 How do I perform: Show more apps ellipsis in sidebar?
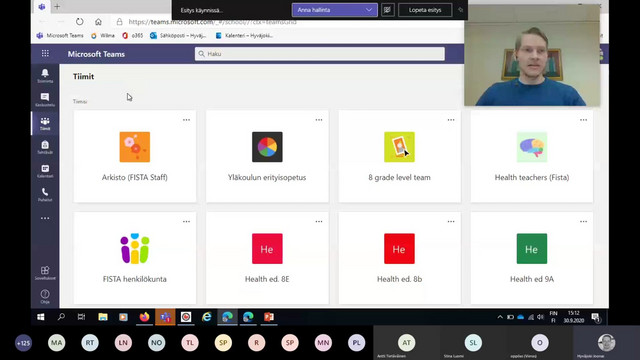coord(45,218)
